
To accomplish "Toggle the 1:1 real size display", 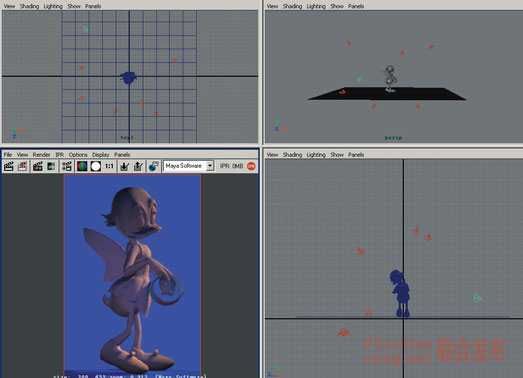I will (x=109, y=166).
